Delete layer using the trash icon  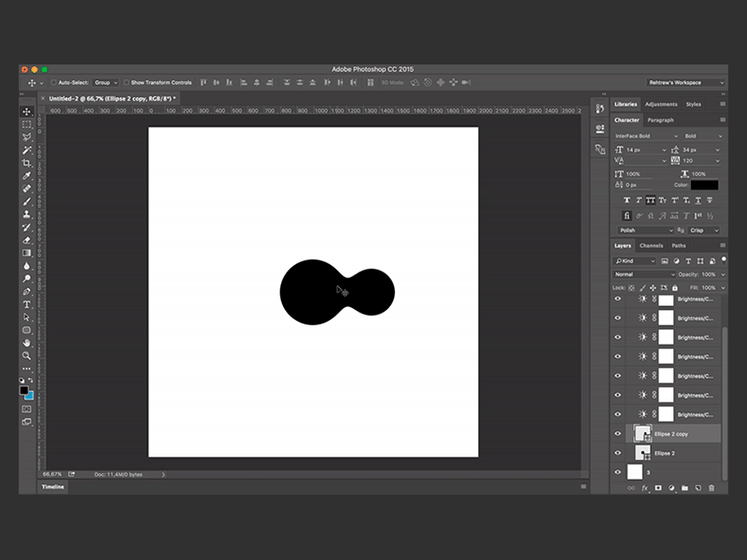(x=711, y=487)
